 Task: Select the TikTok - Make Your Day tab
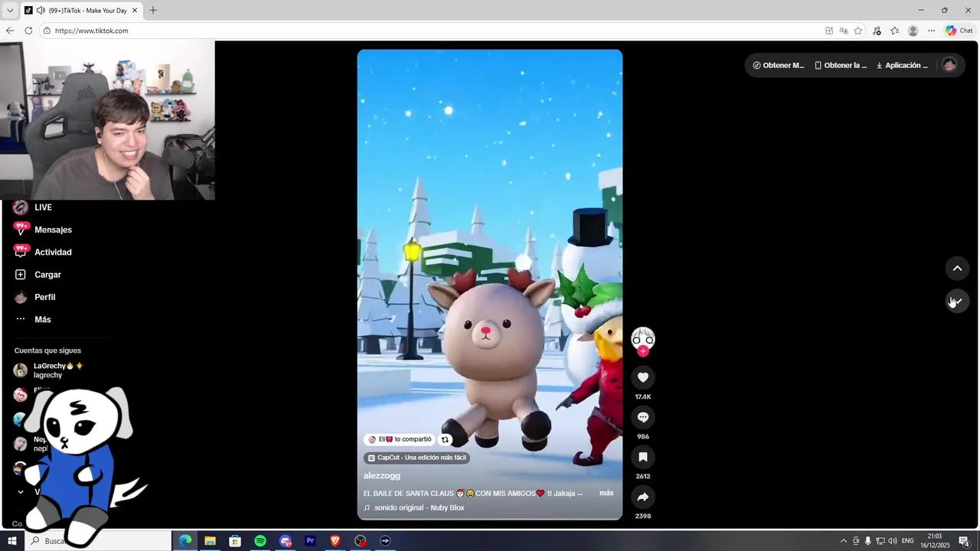pyautogui.click(x=80, y=11)
